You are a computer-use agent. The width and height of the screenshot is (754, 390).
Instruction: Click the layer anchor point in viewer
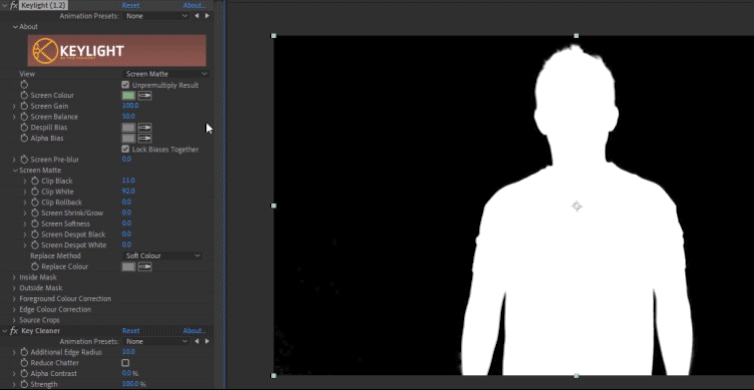tap(577, 206)
